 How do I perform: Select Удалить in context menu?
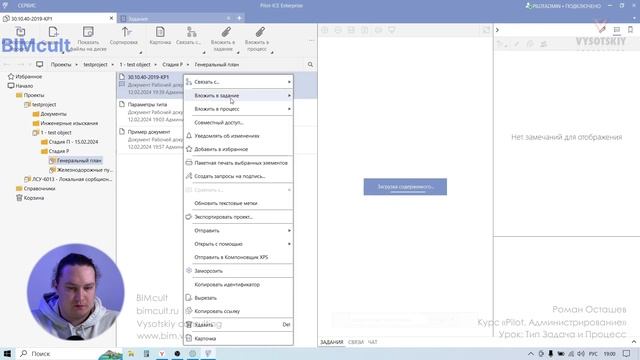pos(238,325)
